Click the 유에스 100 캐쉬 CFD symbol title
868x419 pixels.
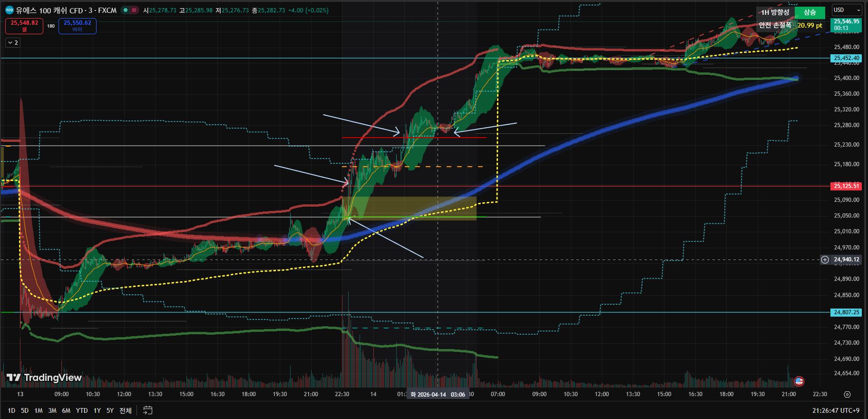[x=49, y=10]
